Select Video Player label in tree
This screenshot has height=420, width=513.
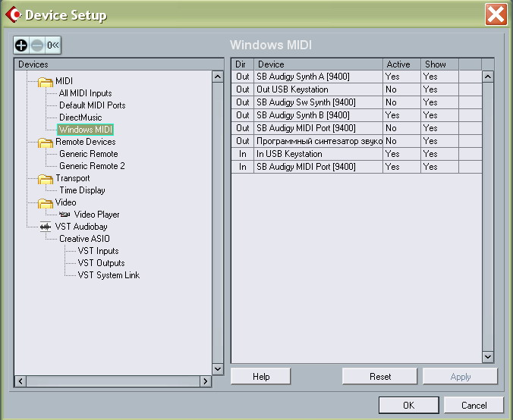(x=97, y=215)
